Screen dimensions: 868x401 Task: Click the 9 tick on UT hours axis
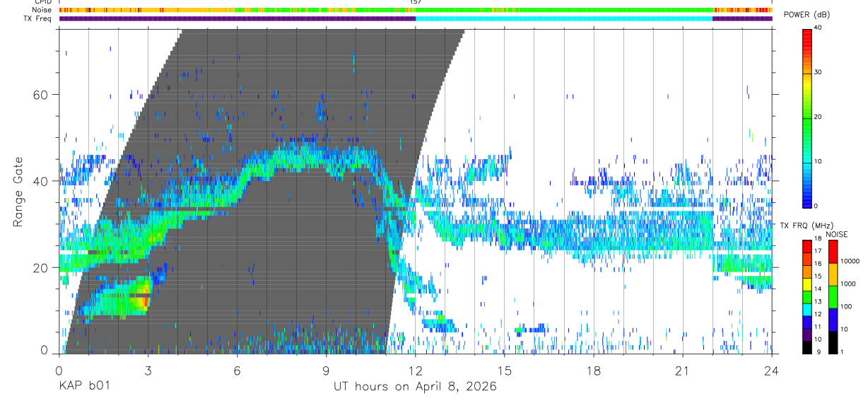(x=326, y=371)
